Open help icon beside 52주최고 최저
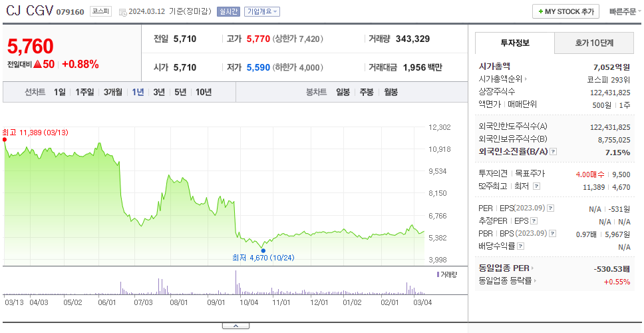Viewport: 644px width, 333px height. (x=536, y=186)
